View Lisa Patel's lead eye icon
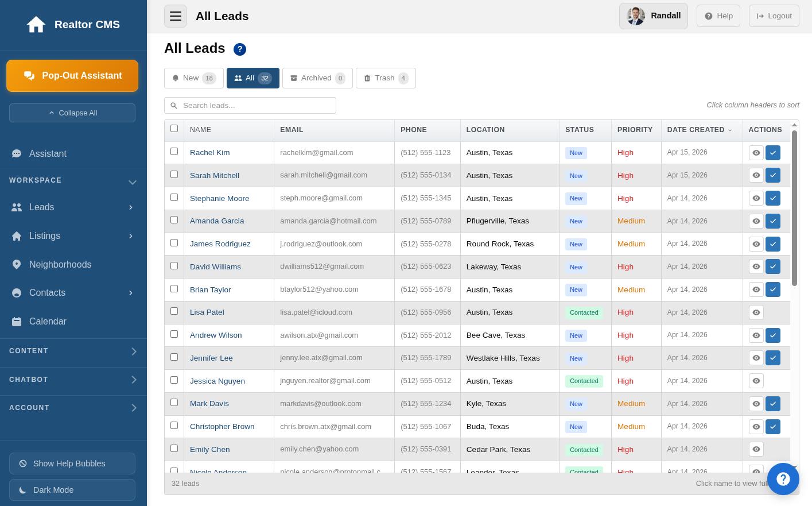Image resolution: width=812 pixels, height=506 pixels. (x=756, y=312)
